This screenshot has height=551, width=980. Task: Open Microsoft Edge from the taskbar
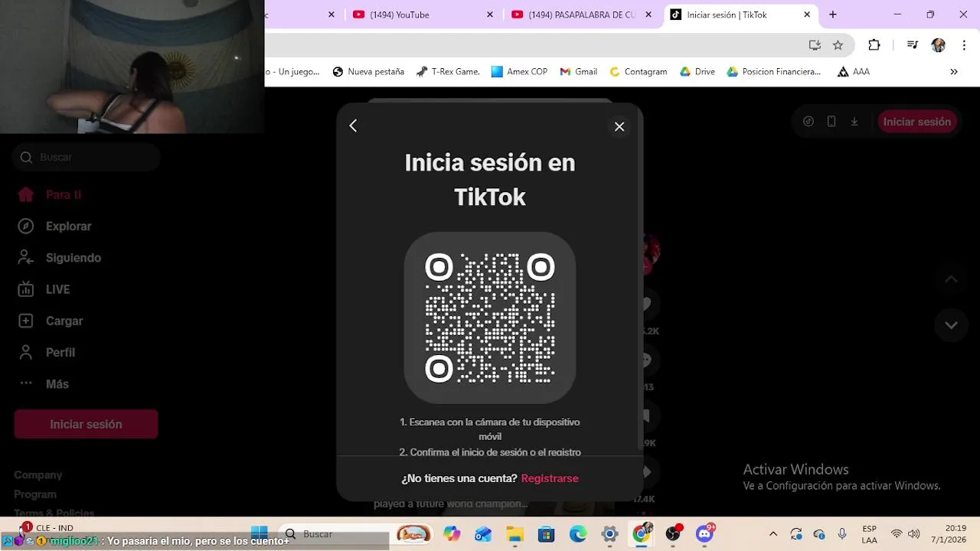[577, 533]
